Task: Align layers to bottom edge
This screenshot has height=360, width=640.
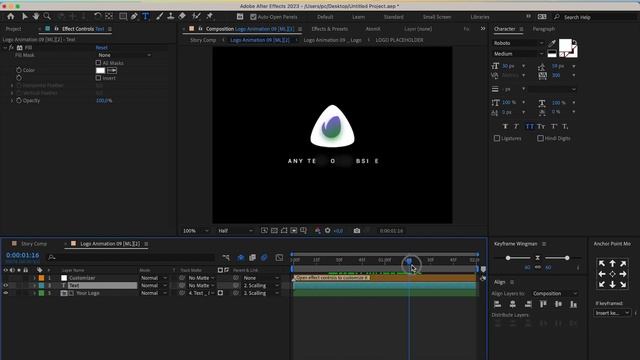Action: tap(573, 304)
